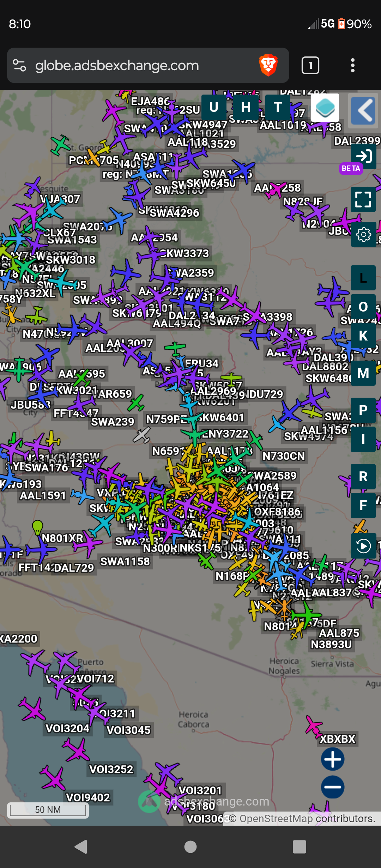Toggle the L labels button
This screenshot has height=868, width=381.
pos(363,278)
